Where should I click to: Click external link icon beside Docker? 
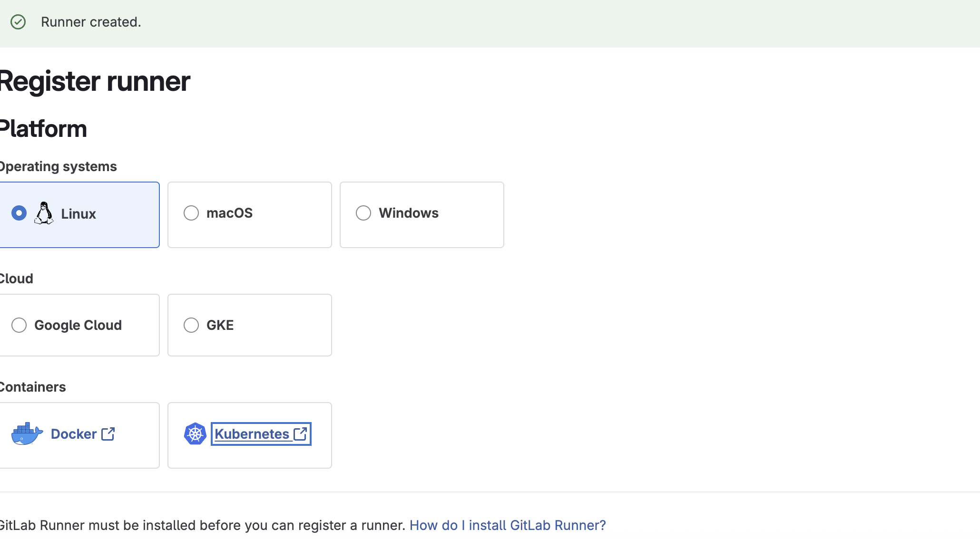coord(108,434)
